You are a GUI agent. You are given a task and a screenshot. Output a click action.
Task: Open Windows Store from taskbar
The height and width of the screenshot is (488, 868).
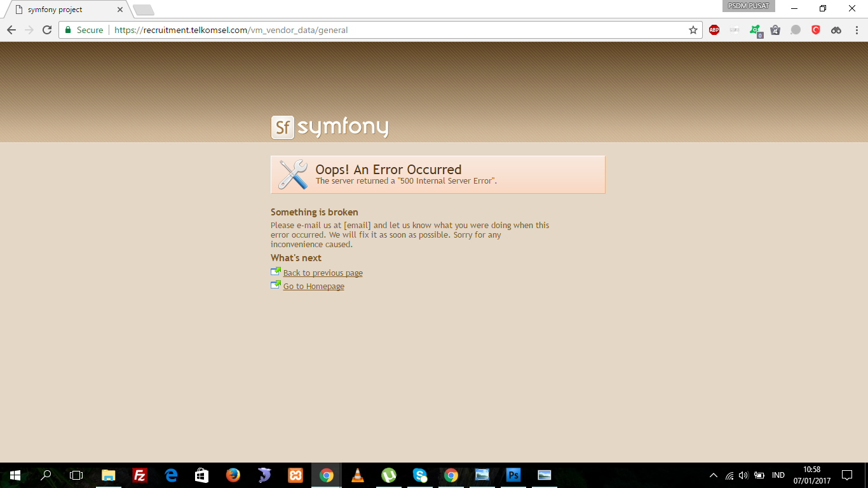click(202, 475)
